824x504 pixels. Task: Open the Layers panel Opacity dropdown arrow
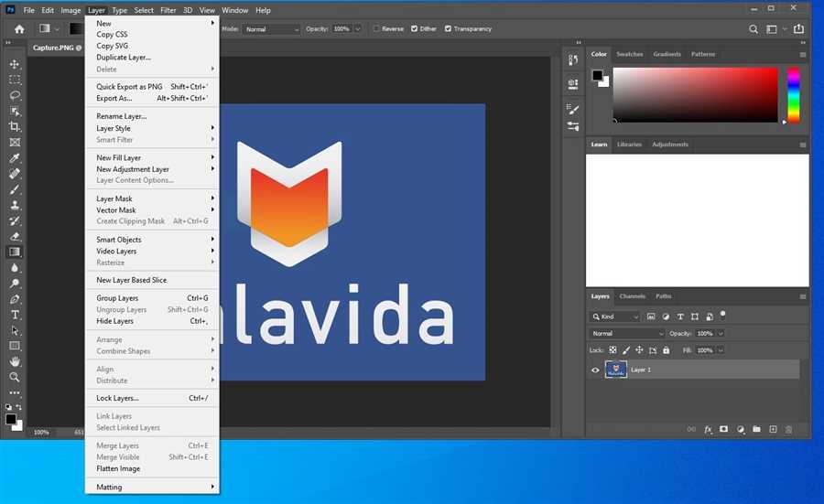point(721,333)
